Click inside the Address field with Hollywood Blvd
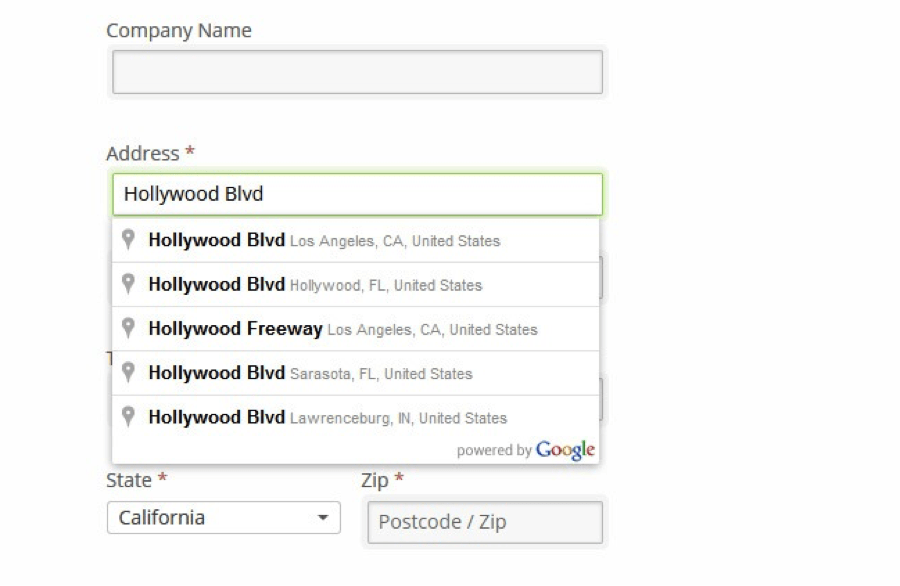The height and width of the screenshot is (586, 900). coord(358,195)
